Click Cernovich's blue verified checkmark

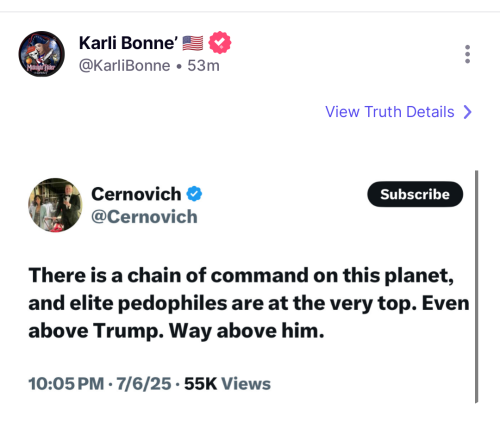[x=194, y=194]
